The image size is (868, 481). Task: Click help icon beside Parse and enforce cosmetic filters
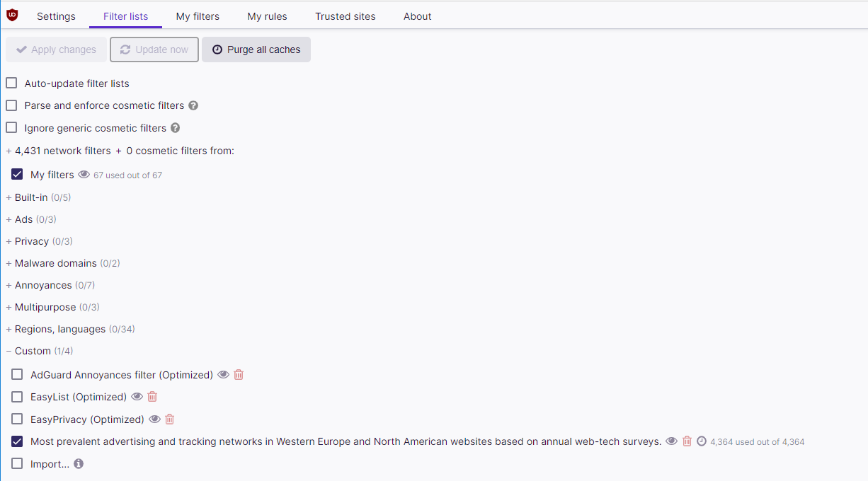coord(193,105)
